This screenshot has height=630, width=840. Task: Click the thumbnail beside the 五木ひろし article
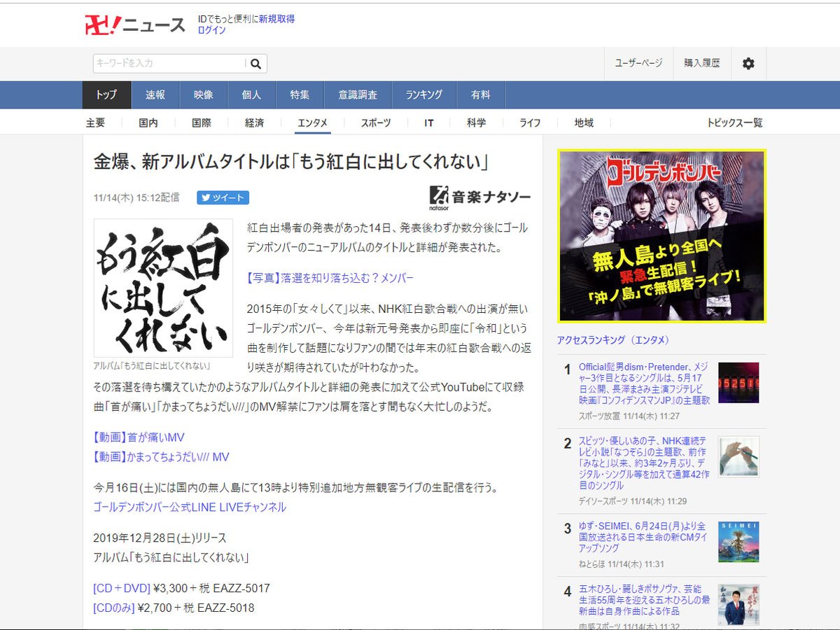738,605
